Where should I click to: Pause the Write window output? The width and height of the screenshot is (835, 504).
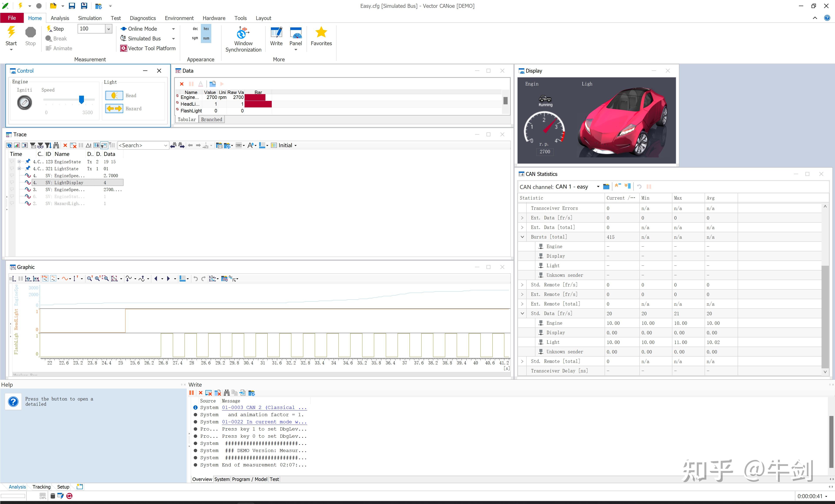(192, 393)
